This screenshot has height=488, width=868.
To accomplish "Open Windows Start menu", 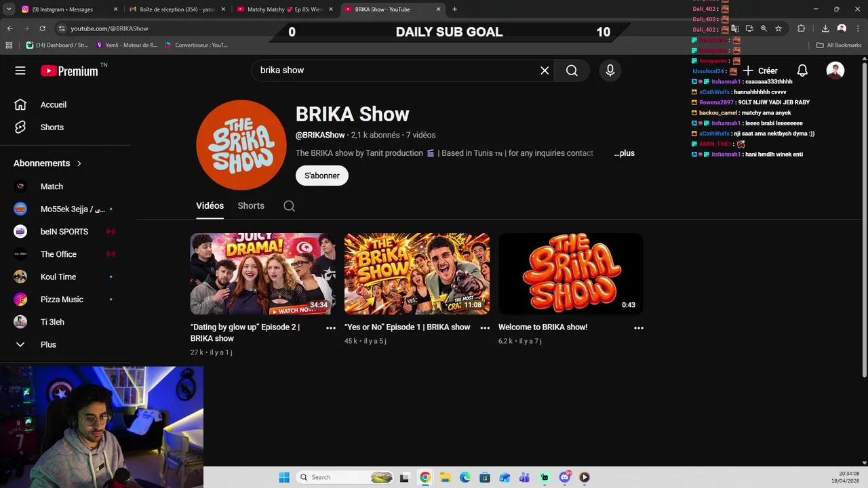I will [x=284, y=477].
